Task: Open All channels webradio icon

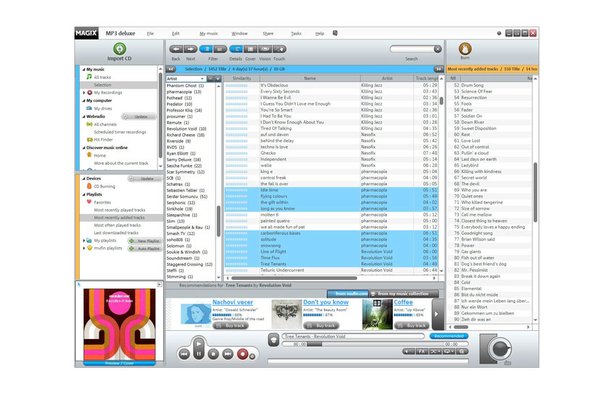Action: tap(89, 124)
